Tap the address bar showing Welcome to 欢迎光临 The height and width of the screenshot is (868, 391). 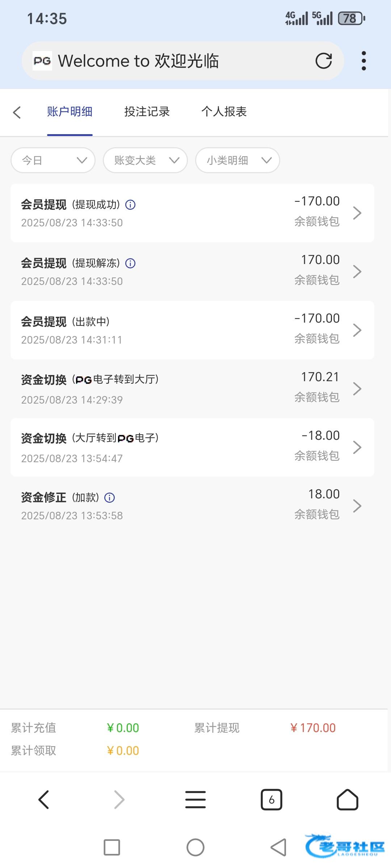pyautogui.click(x=174, y=61)
